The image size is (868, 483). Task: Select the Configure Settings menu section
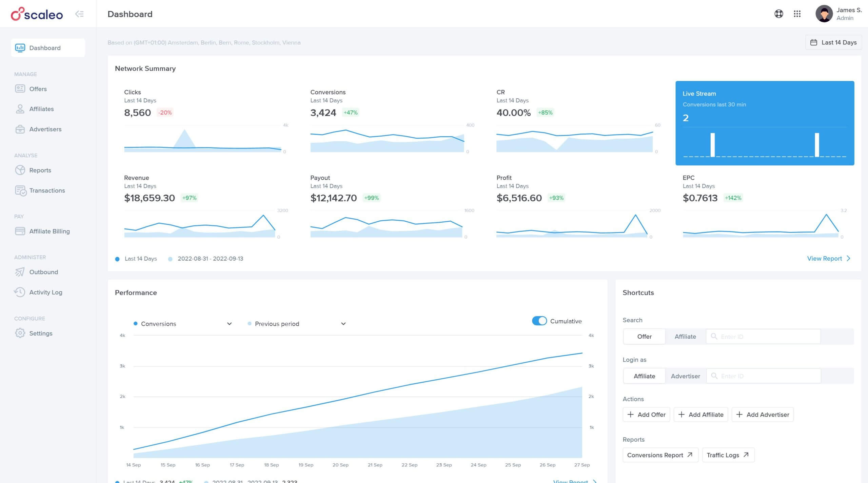click(40, 333)
